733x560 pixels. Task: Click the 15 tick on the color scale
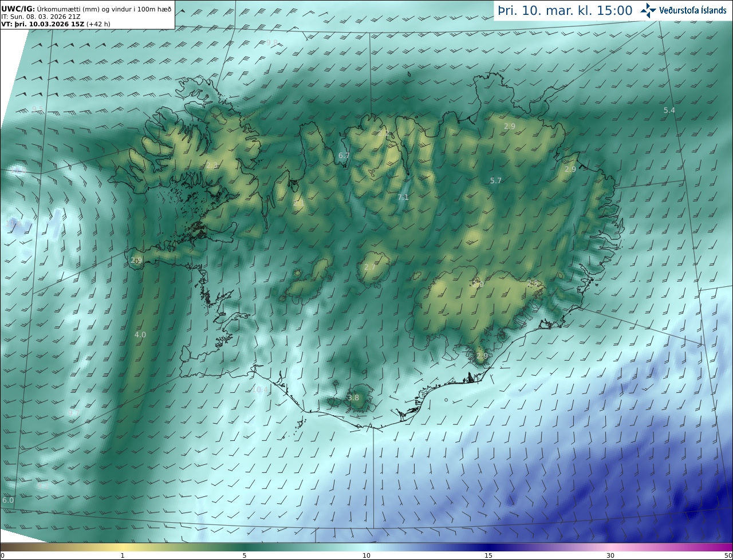(488, 555)
